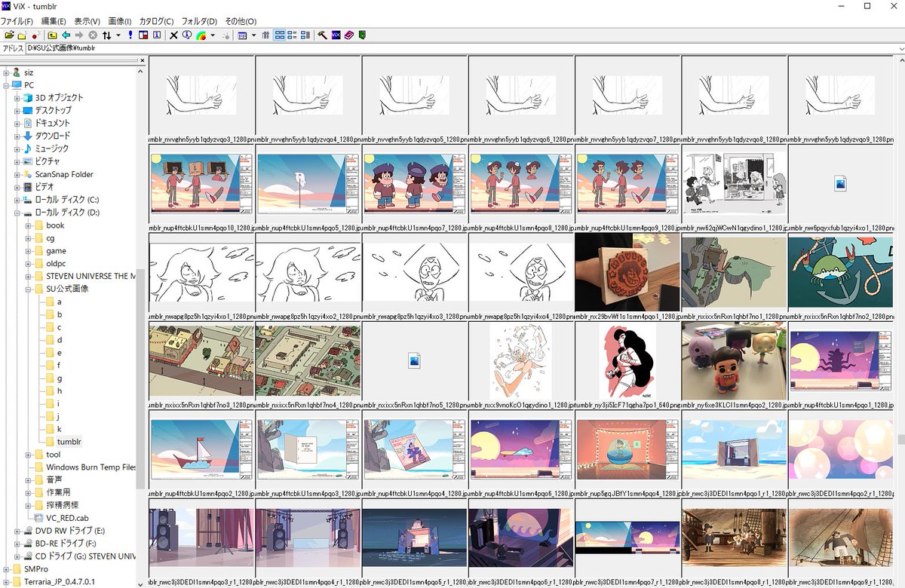Click the purple help book icon
This screenshot has width=905, height=588.
point(348,35)
